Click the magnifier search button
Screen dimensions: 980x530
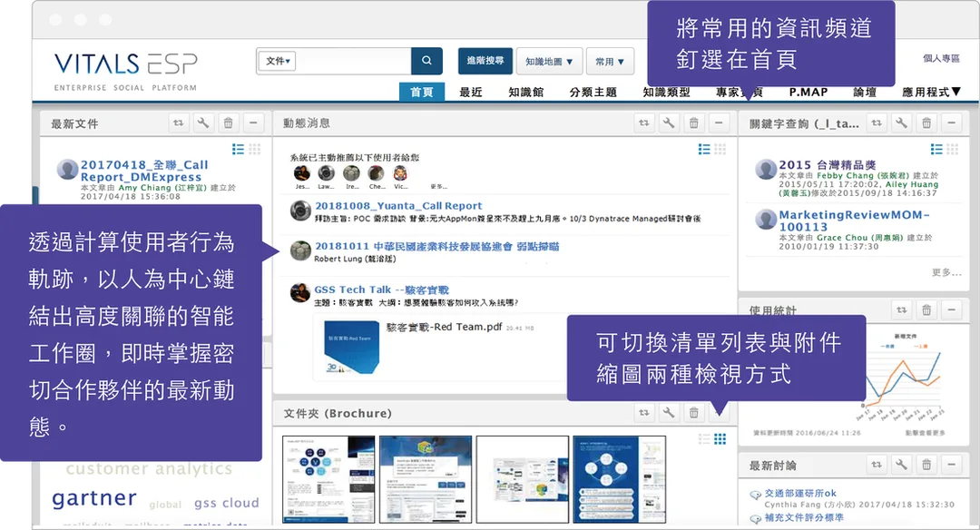click(x=426, y=61)
